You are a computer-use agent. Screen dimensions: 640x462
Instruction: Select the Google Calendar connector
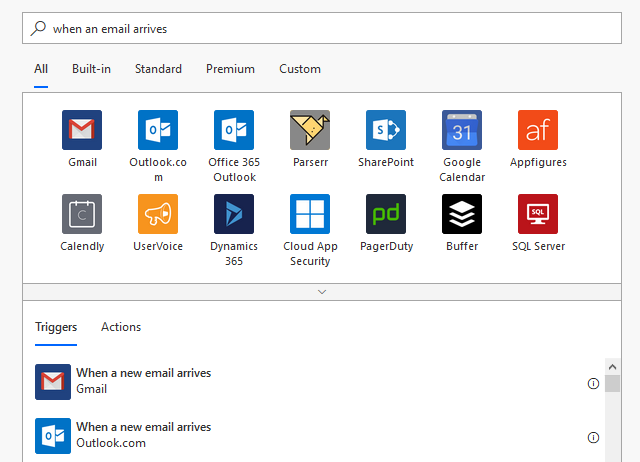462,130
